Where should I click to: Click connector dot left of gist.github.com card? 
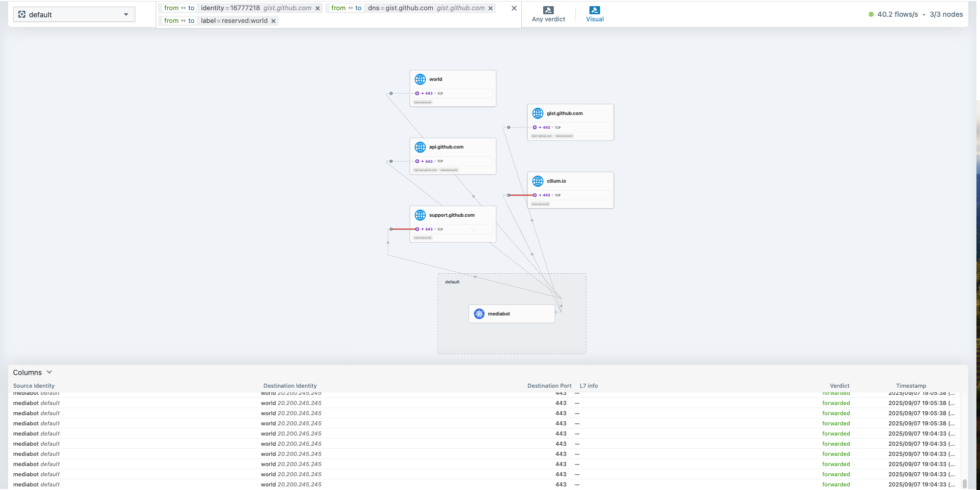pos(509,128)
